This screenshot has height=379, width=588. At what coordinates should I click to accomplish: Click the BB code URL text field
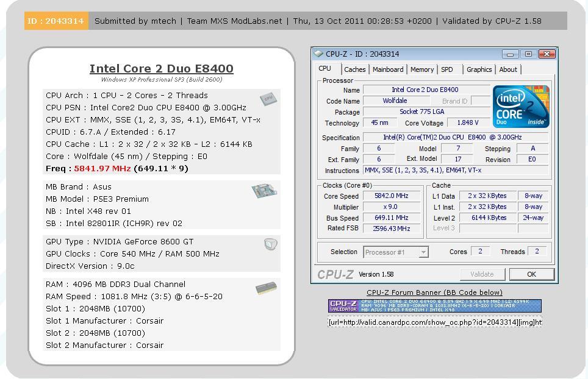tap(435, 322)
